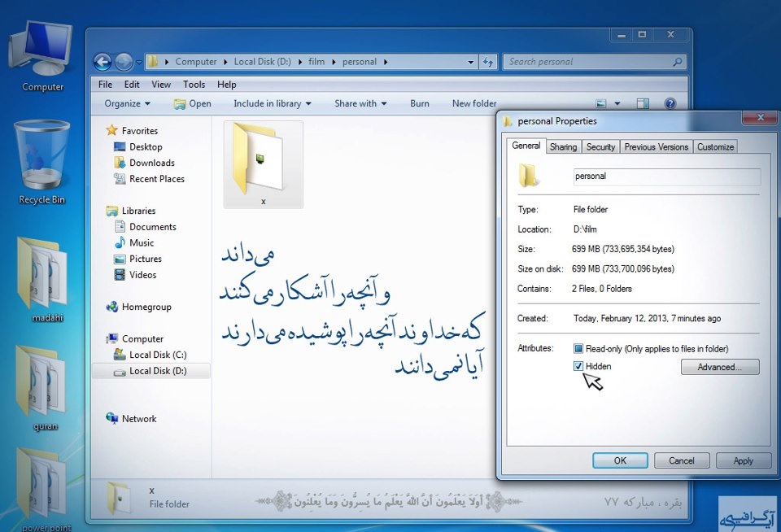Click the help question mark icon

point(670,104)
